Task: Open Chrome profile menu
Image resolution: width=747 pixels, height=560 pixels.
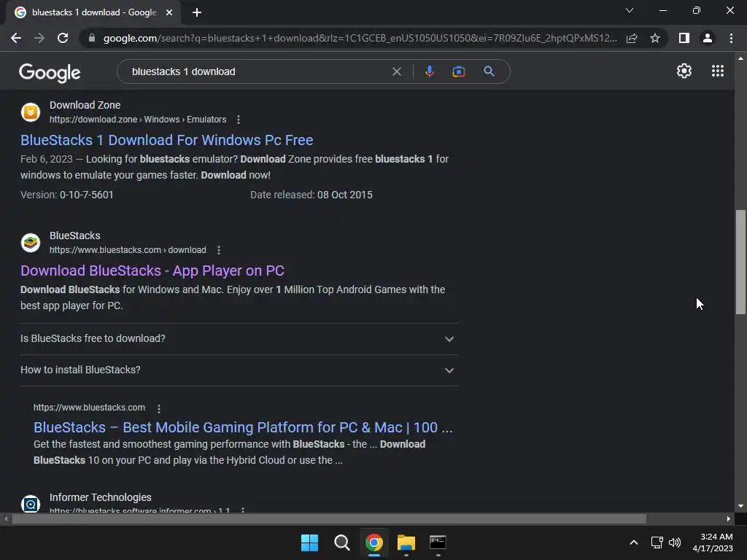Action: pos(708,38)
